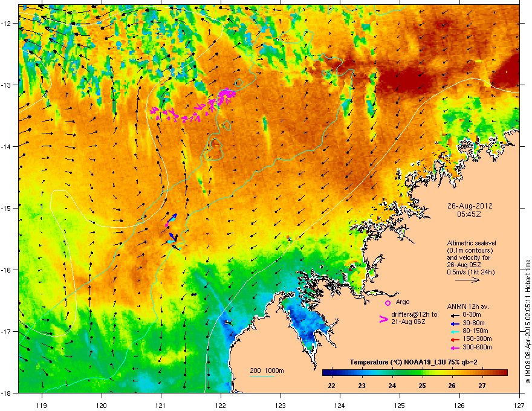Click the cyan 200 1000m bathymetry line sample
Screen dimensions: 532x411
(262, 376)
